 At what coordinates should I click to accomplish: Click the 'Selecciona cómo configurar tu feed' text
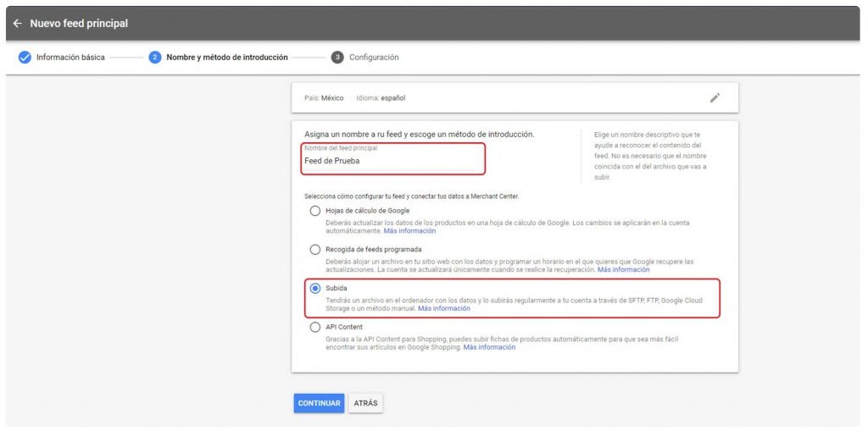coord(411,196)
